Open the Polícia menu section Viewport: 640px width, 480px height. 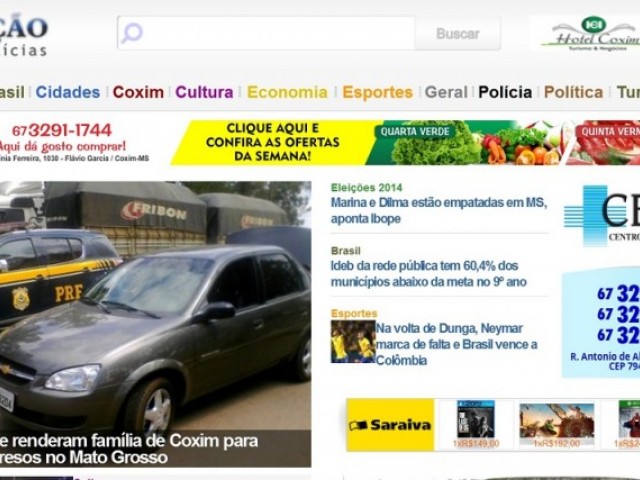click(505, 92)
